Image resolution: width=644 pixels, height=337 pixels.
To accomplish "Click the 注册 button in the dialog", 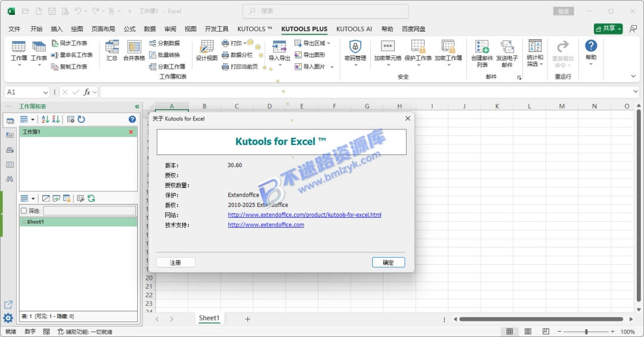I will click(x=175, y=262).
